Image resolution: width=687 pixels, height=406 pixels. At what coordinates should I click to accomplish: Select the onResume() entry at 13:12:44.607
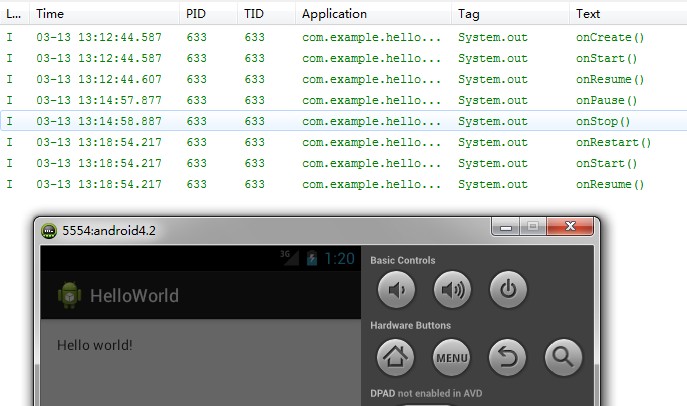tap(344, 79)
